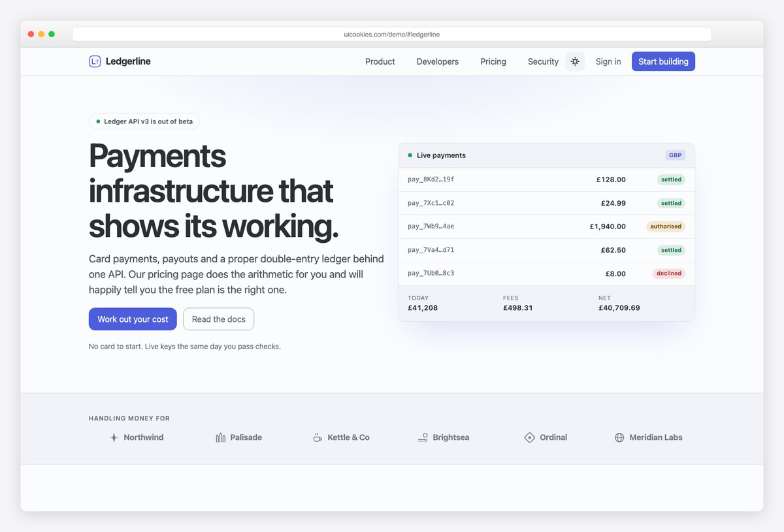Click the Ledger API v3 beta announcement pill
The image size is (784, 532).
click(x=144, y=121)
